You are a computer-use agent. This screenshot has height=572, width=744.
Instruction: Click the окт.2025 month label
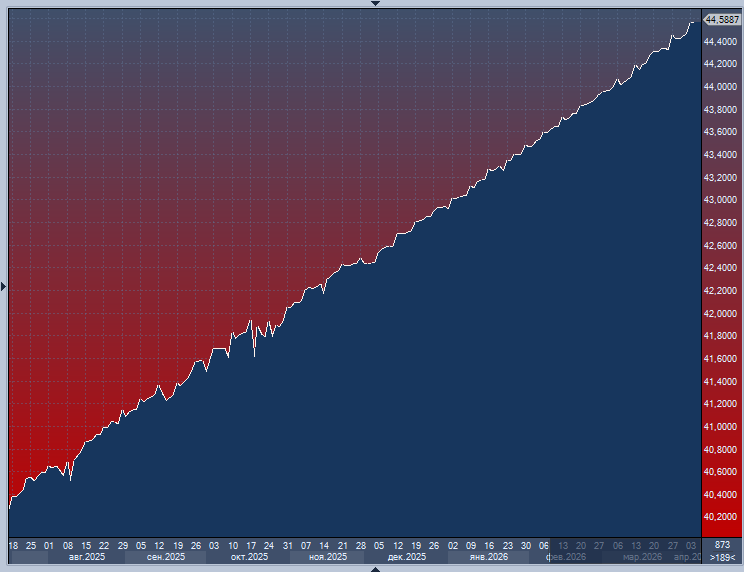point(249,557)
